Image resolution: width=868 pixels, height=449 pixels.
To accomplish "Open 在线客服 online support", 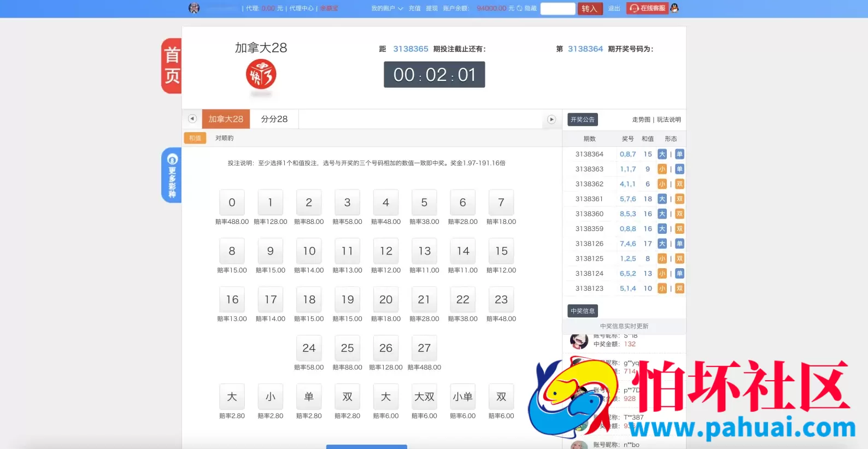I will coord(648,8).
